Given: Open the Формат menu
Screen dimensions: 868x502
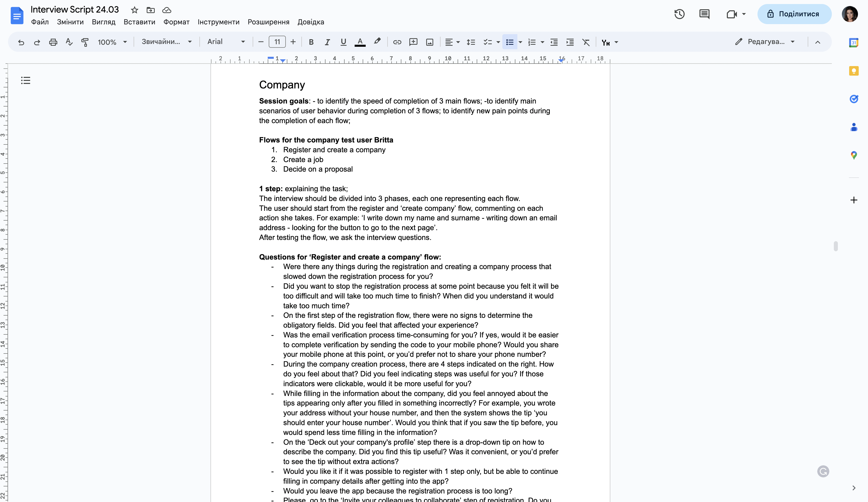Looking at the screenshot, I should [x=176, y=22].
